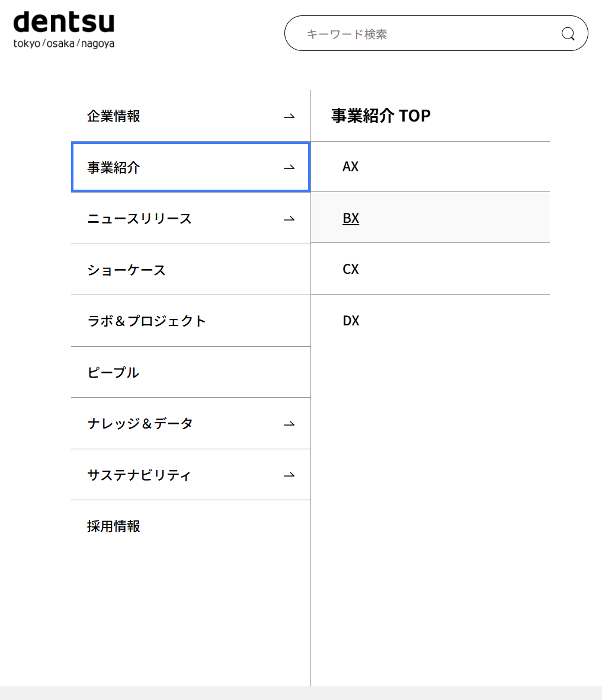Select the ニュースリリース menu item

click(x=139, y=219)
